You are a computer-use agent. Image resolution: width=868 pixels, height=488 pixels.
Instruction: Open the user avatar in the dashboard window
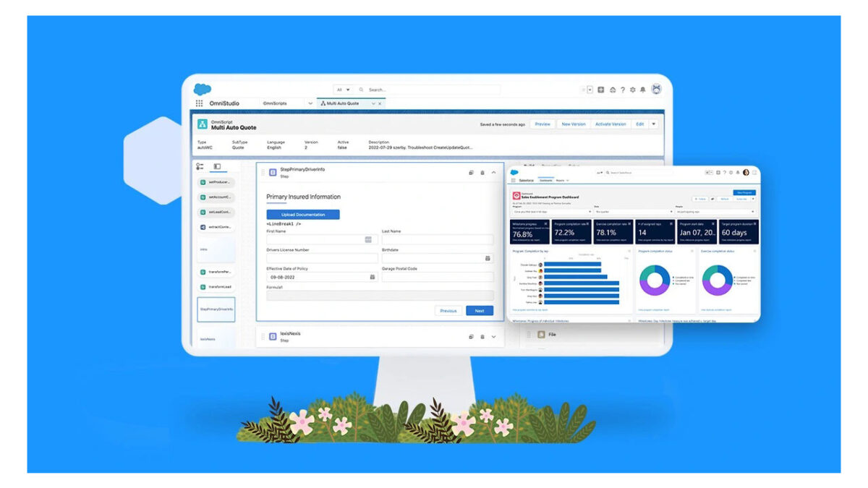pos(746,172)
